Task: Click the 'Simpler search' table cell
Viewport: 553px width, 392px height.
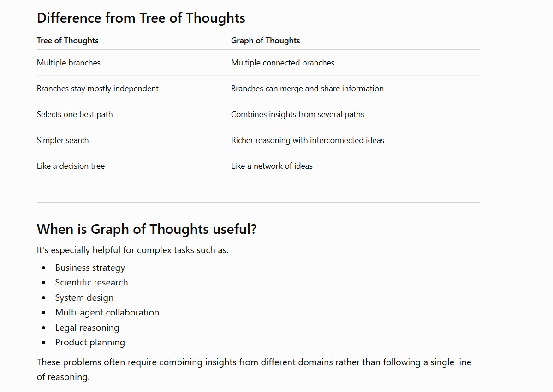Action: point(62,140)
